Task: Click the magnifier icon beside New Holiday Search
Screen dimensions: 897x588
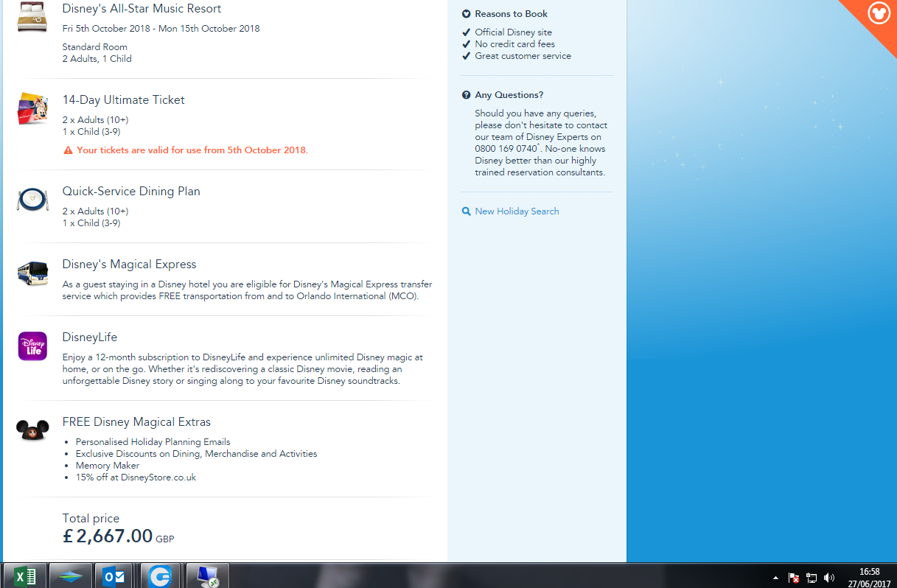Action: pyautogui.click(x=466, y=211)
